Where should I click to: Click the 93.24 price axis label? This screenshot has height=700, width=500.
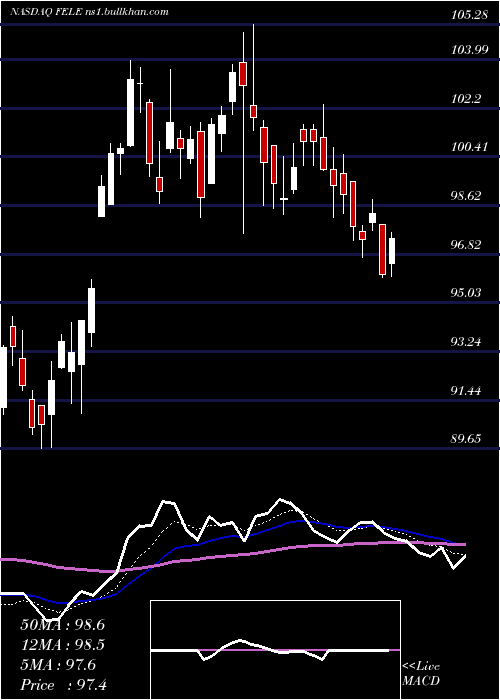(x=467, y=342)
